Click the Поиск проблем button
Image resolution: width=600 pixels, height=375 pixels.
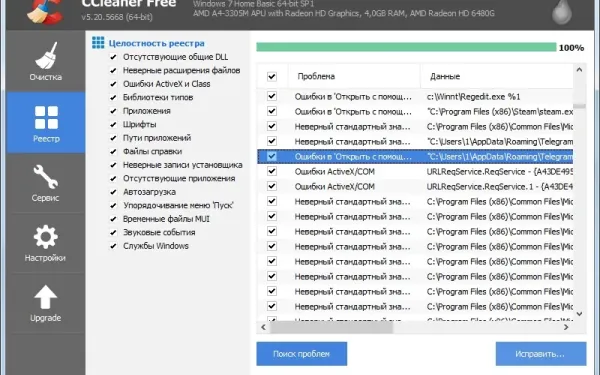click(x=302, y=354)
